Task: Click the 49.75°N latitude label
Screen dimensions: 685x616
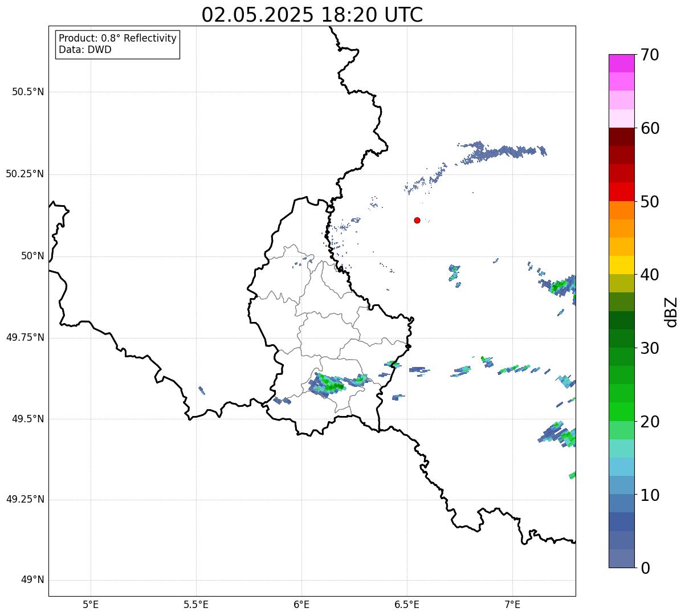Action: tap(25, 337)
